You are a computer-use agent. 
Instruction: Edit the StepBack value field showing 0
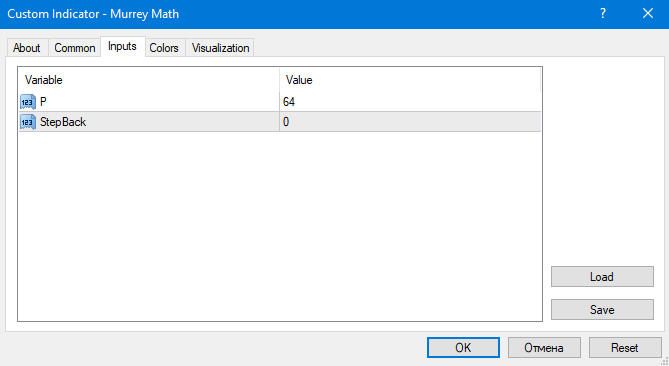click(410, 122)
